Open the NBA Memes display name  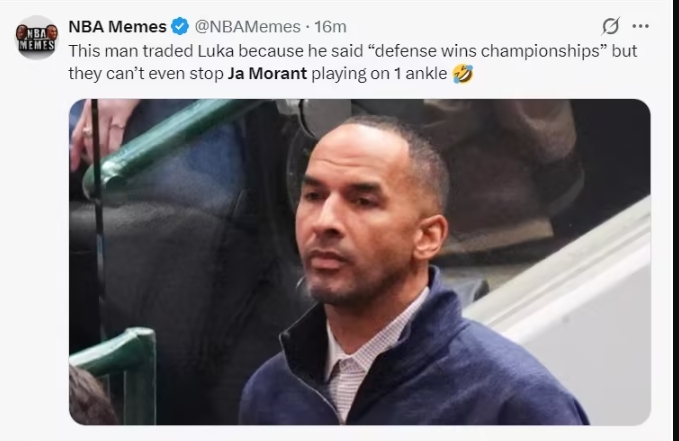pyautogui.click(x=117, y=27)
